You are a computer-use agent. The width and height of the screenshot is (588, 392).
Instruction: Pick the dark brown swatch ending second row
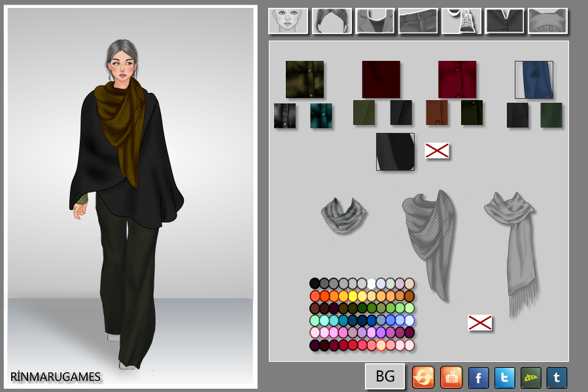(409, 296)
